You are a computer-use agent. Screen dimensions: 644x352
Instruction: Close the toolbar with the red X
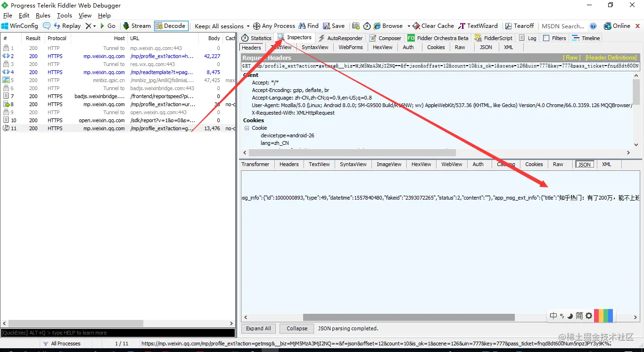tap(637, 26)
